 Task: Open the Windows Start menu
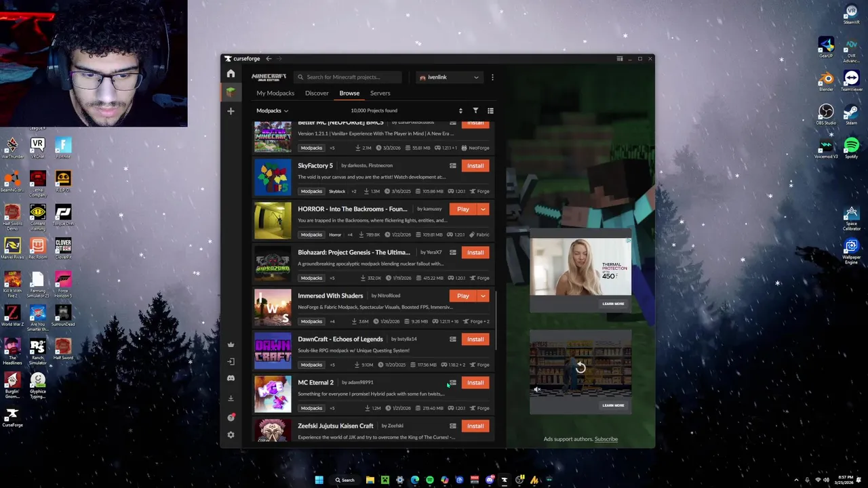coord(319,480)
